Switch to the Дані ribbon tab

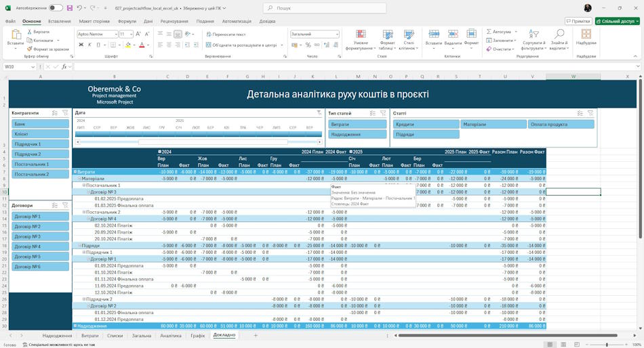[x=148, y=22]
